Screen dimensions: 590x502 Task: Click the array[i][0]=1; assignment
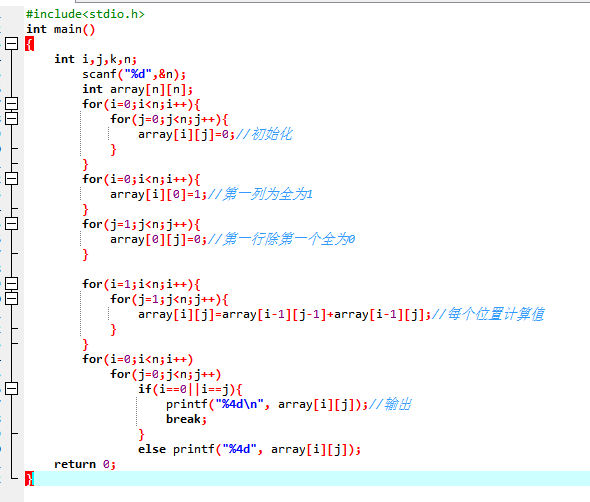coord(158,195)
